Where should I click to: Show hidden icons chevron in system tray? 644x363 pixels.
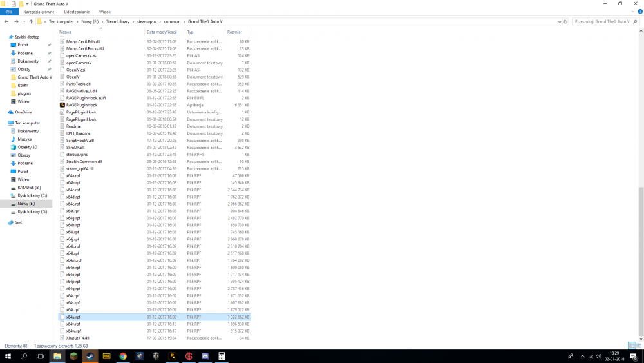click(582, 356)
